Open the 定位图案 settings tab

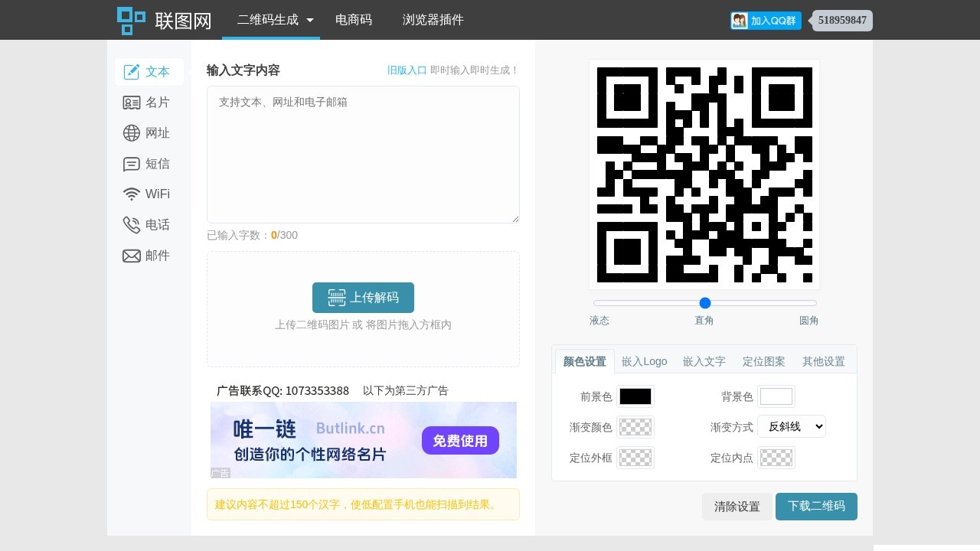click(763, 360)
